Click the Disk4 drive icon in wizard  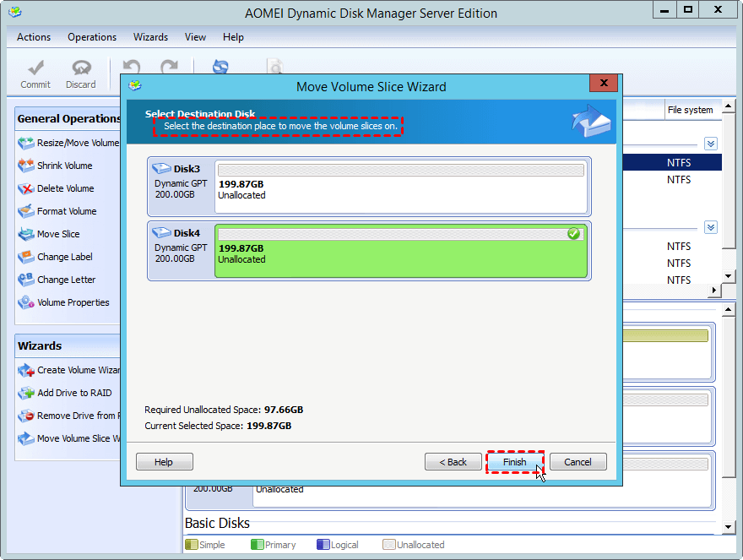[x=161, y=232]
